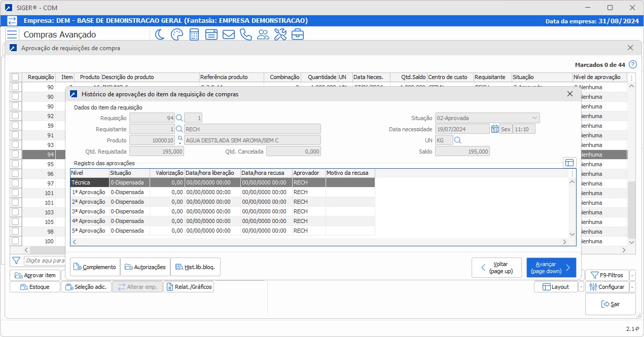Open the color theme palette icon

pyautogui.click(x=176, y=34)
